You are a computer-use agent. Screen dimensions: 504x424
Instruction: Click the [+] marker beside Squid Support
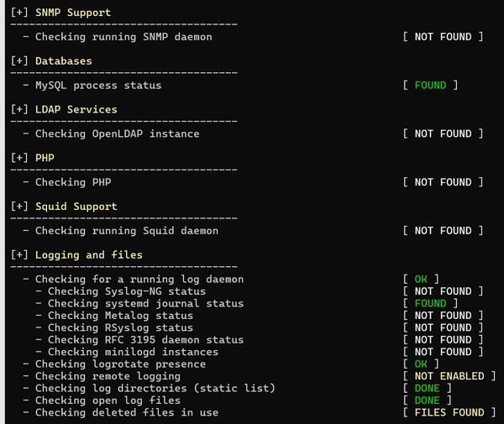point(20,207)
